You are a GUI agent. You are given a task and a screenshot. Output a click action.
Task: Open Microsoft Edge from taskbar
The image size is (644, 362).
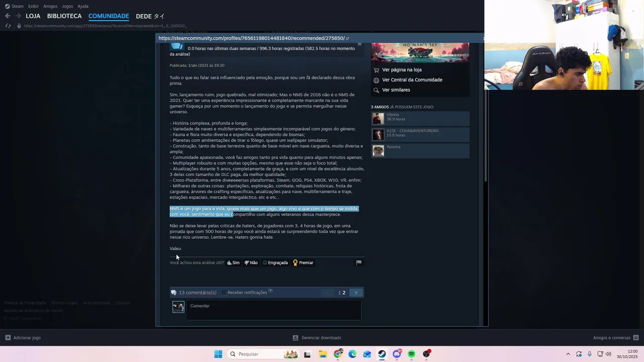(352, 354)
